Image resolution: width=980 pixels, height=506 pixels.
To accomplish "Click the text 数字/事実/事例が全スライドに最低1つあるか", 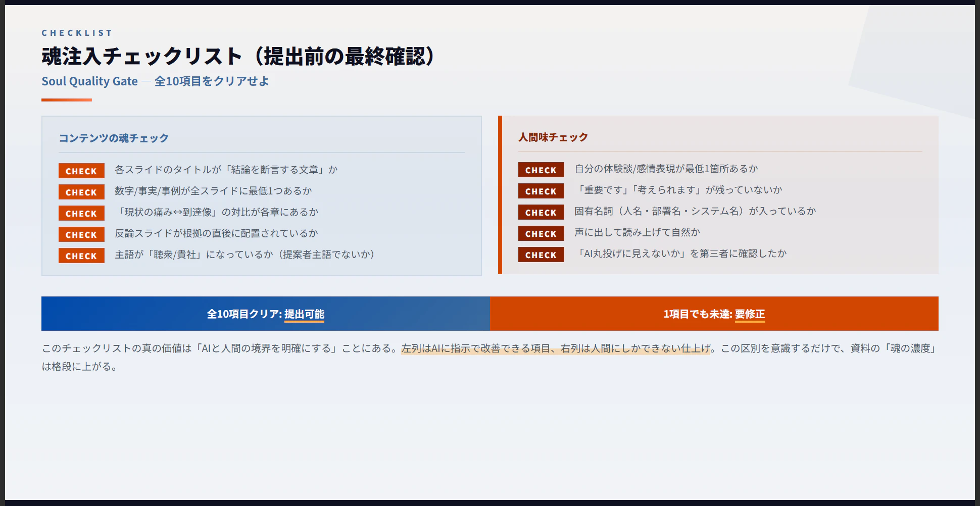I will 213,191.
